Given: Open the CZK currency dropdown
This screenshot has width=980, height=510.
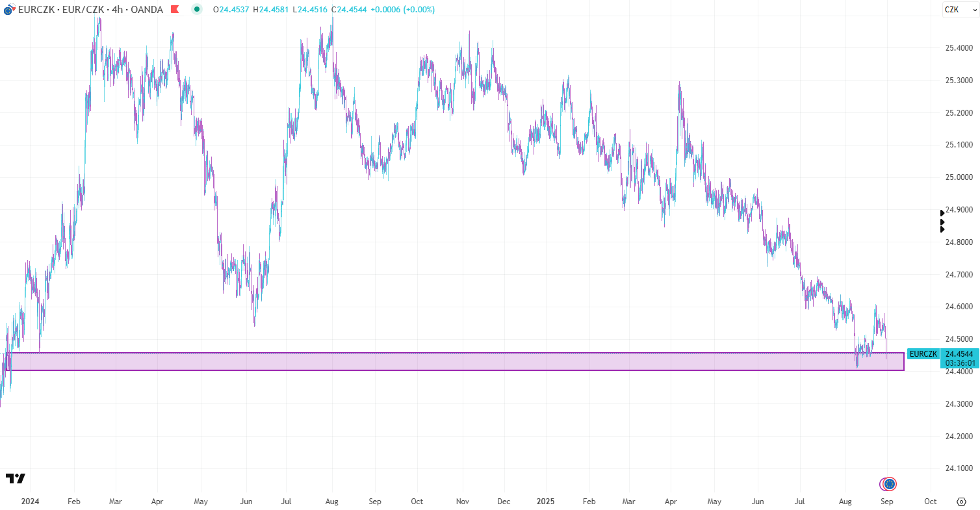Looking at the screenshot, I should pos(951,10).
